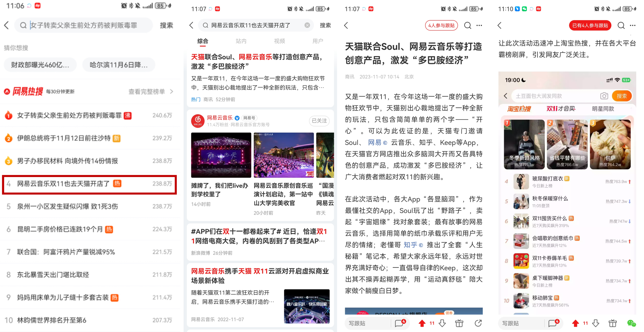This screenshot has height=332, width=644.
Task: Tap the WeChat share icon in bottom bar
Action: (x=631, y=323)
